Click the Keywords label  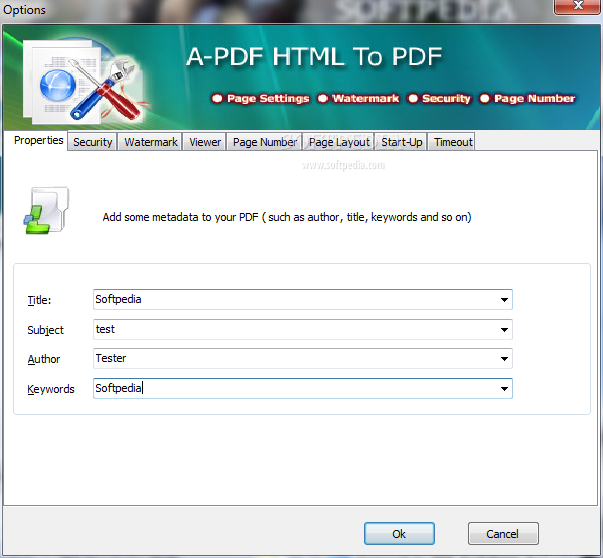tap(51, 389)
